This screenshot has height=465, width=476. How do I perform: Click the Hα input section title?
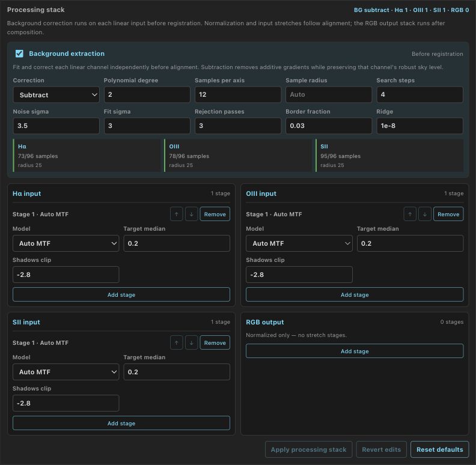point(26,193)
